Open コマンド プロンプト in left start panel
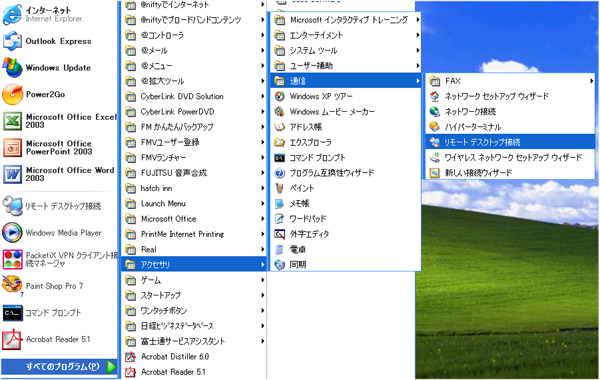Viewport: 600px width, 380px height. coord(12,313)
